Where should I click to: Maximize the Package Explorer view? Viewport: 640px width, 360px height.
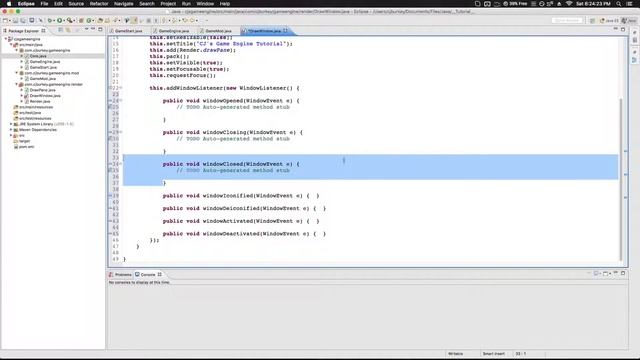pos(100,29)
